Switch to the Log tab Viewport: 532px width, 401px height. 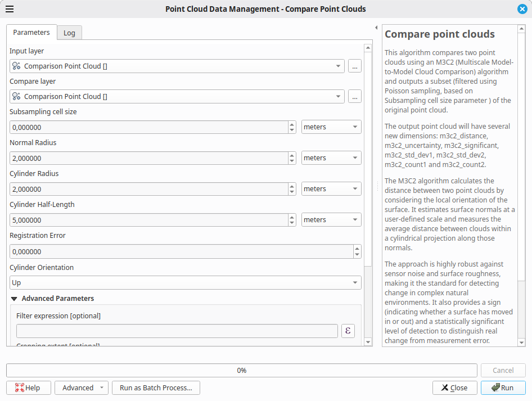[69, 33]
